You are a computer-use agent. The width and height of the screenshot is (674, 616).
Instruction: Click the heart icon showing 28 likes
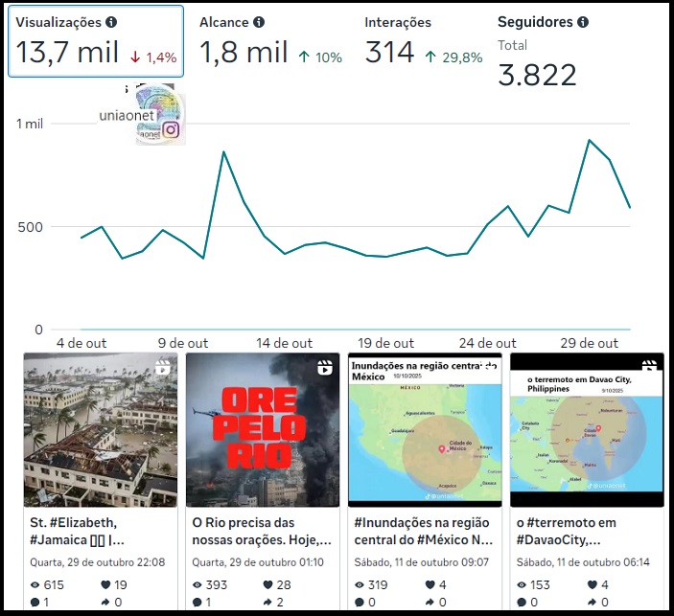tap(268, 584)
